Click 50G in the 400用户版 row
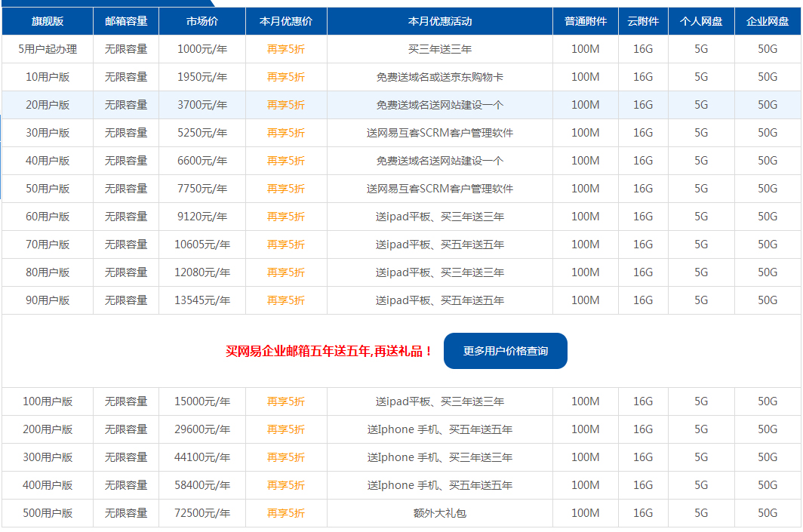The height and width of the screenshot is (532, 803). [x=767, y=485]
